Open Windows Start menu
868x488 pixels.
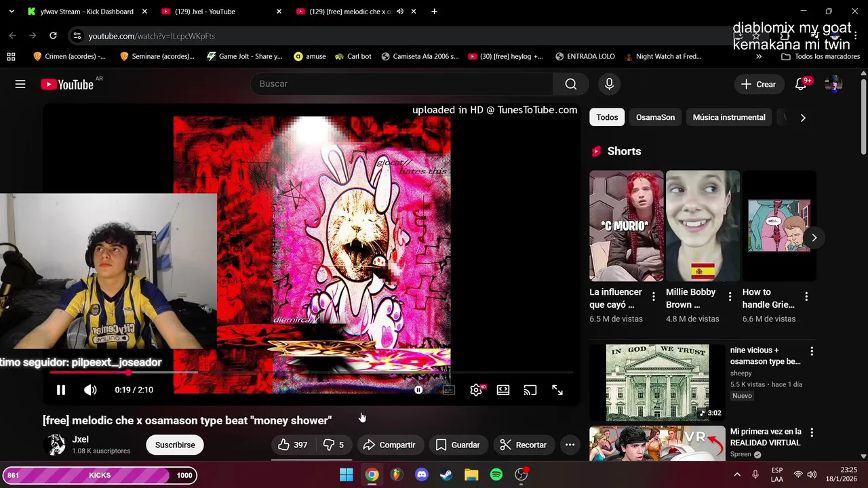347,474
